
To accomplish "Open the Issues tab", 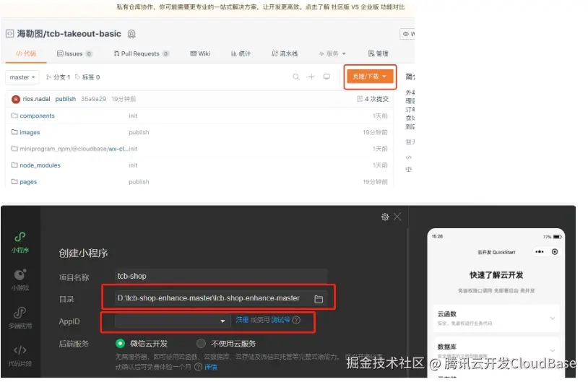I will coord(74,53).
